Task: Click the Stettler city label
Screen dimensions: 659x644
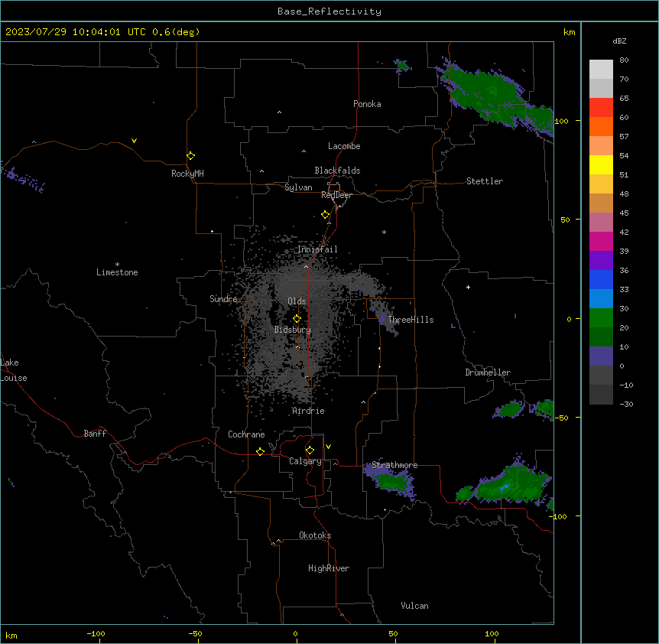Action: pos(485,181)
